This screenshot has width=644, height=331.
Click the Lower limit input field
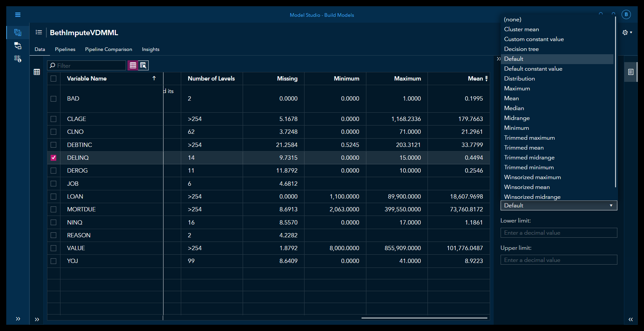click(x=558, y=232)
